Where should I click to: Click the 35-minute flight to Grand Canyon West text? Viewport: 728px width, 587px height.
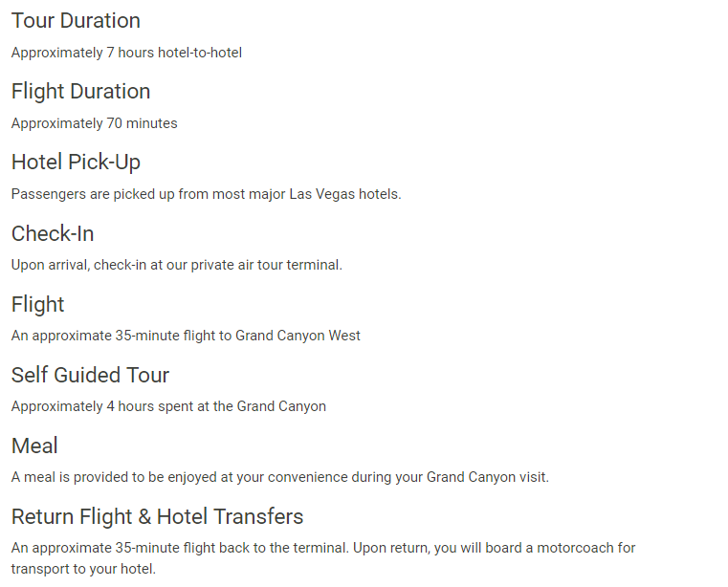pos(186,336)
